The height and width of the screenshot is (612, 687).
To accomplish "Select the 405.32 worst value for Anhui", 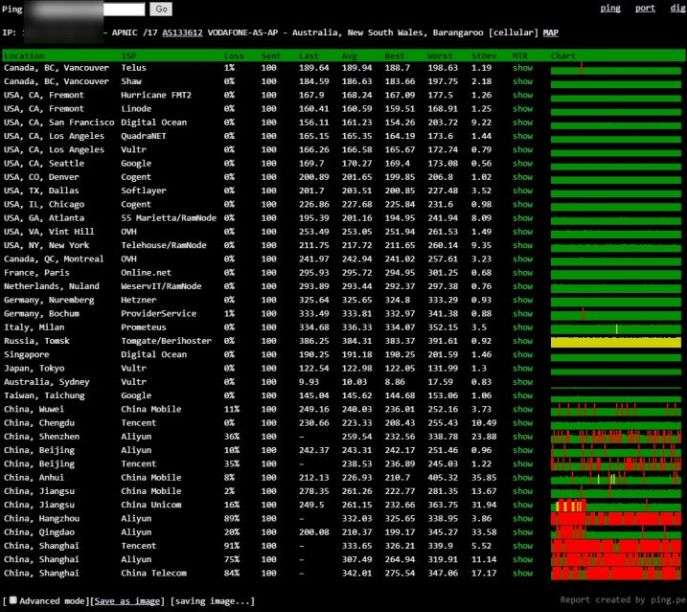I will tap(443, 478).
